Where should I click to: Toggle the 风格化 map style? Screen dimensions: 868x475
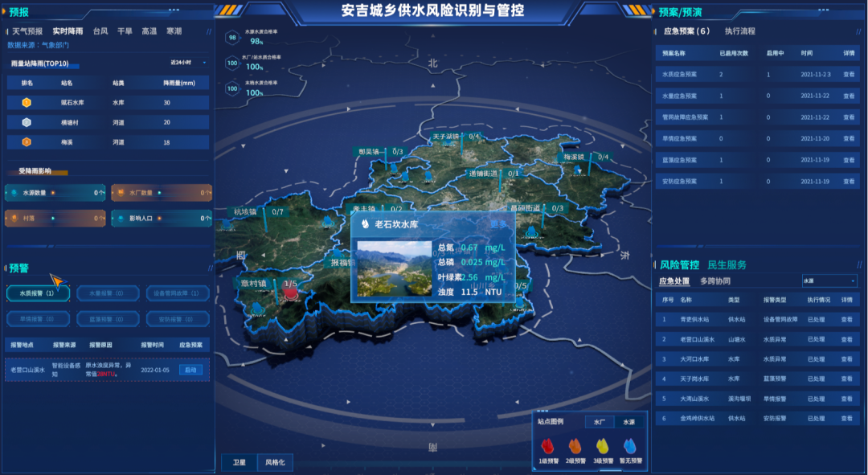point(275,462)
